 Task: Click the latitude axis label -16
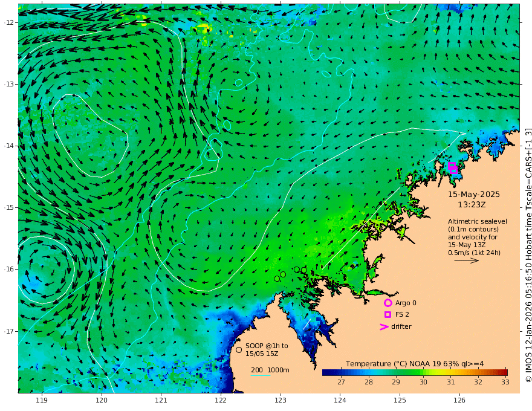[x=9, y=269]
